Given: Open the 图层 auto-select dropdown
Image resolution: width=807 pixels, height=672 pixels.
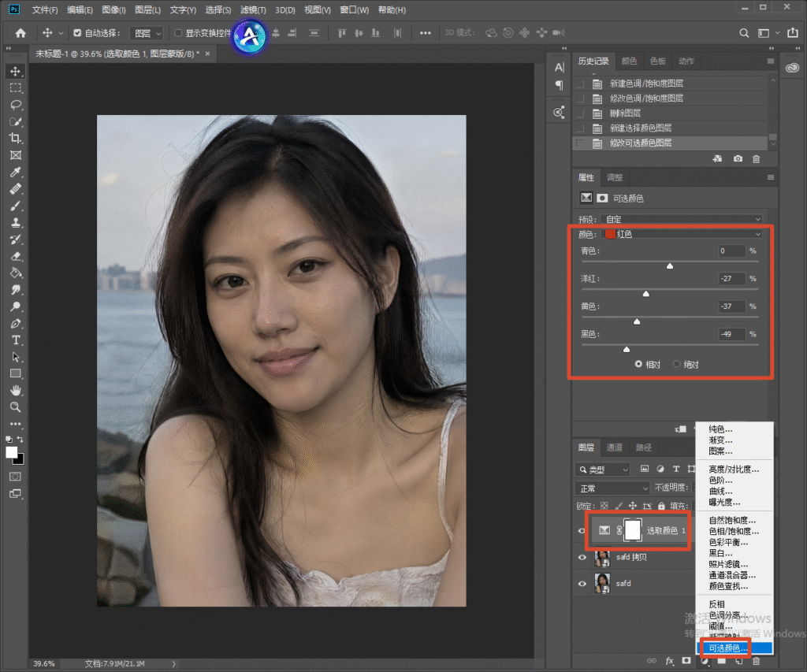Looking at the screenshot, I should [146, 33].
